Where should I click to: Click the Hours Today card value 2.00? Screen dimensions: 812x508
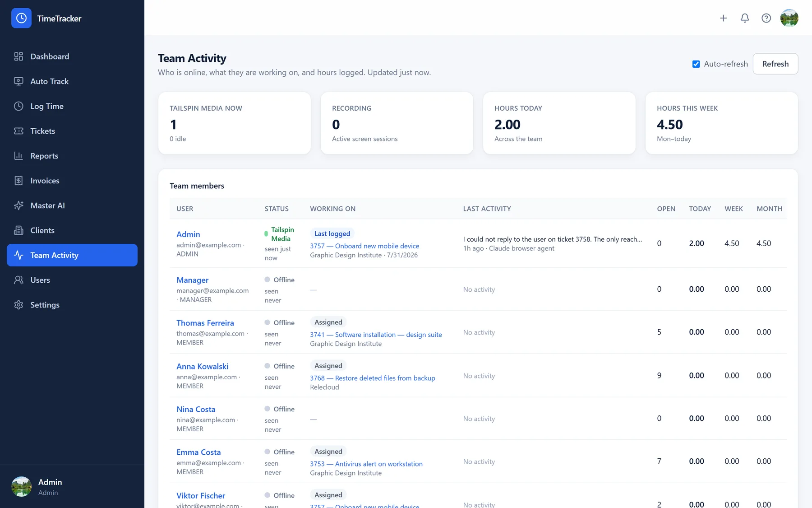point(507,124)
